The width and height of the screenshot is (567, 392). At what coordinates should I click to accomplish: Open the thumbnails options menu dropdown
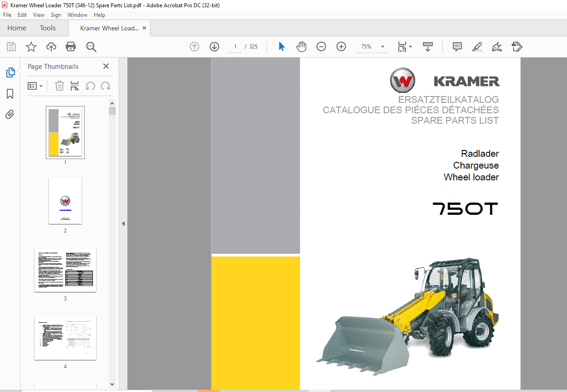[x=35, y=86]
